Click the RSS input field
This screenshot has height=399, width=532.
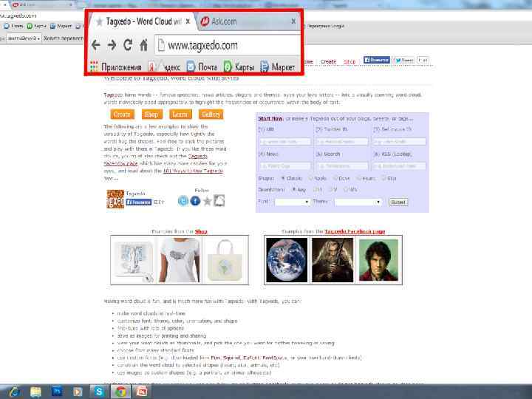tap(400, 166)
